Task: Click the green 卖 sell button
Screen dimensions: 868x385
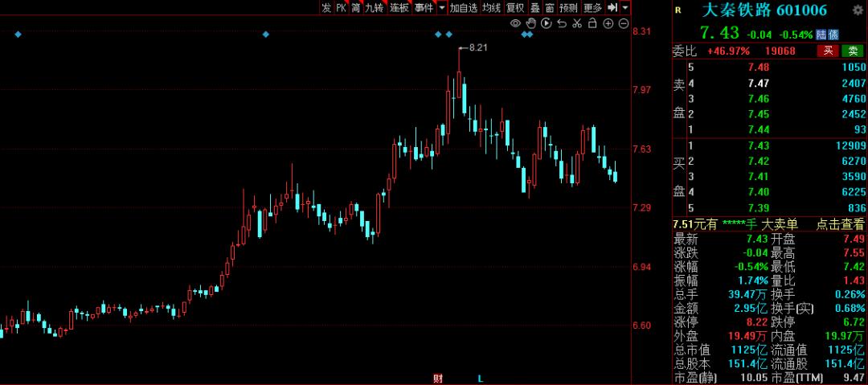Action: click(853, 51)
